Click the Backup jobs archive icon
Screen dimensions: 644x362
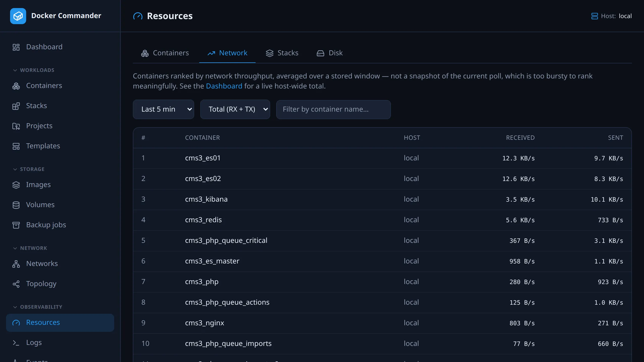pos(16,225)
